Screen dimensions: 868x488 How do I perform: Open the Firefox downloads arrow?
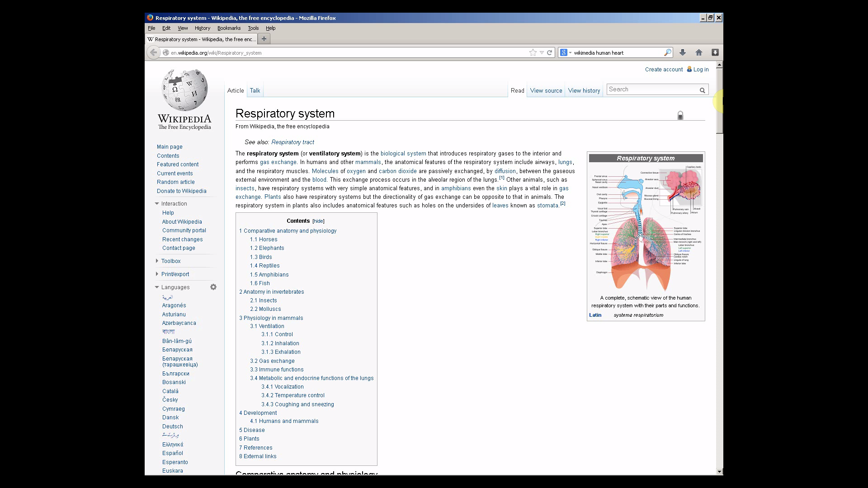point(683,52)
